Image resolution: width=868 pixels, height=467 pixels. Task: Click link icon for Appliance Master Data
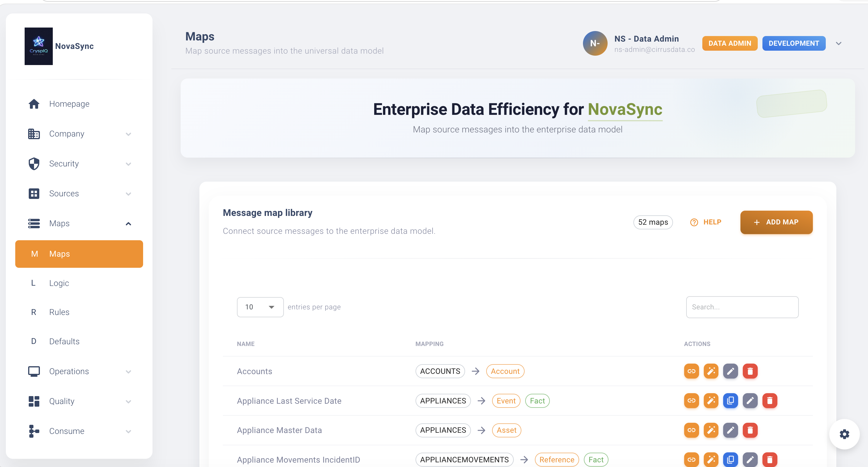(691, 430)
